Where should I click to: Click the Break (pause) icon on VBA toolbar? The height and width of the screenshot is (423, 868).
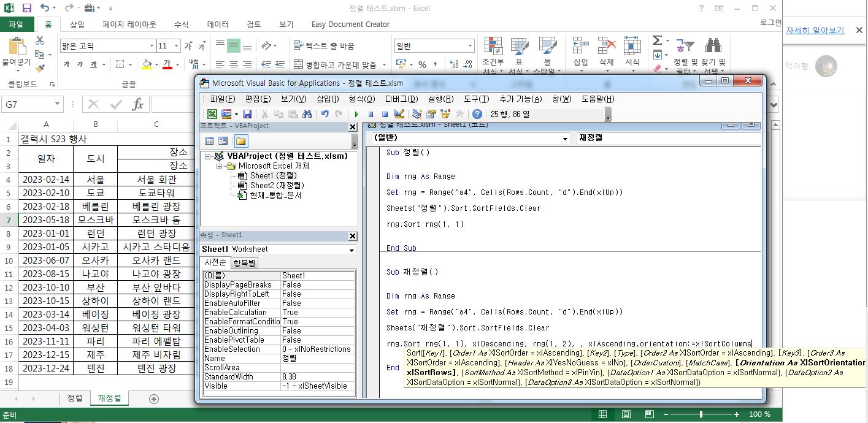coord(371,114)
